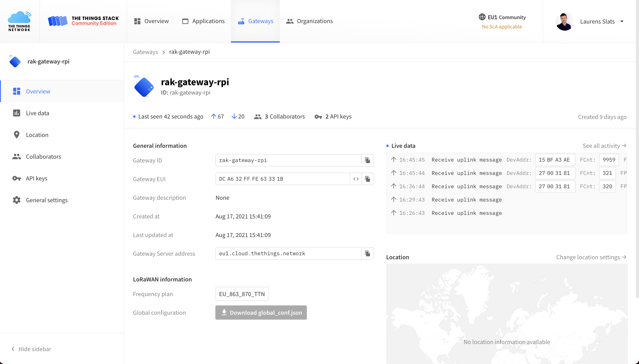Click FCnt value 9959
The image size is (639, 364).
coord(609,160)
